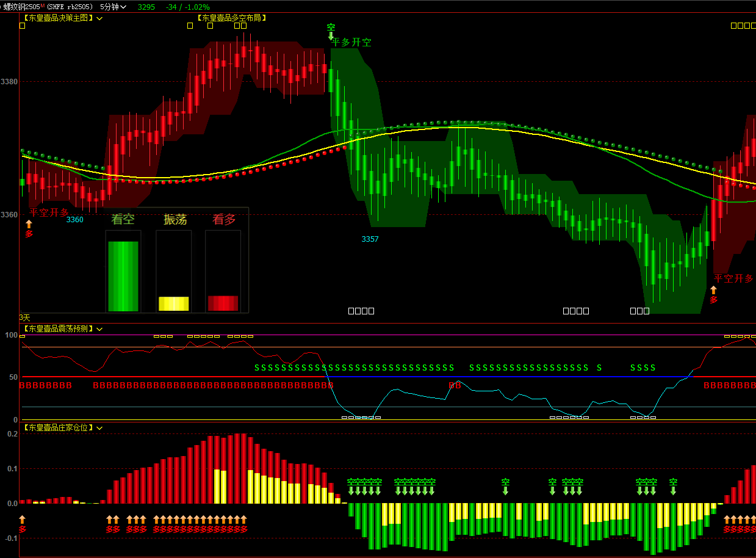Click the 东皇壹品多空布局 indicator label

(x=231, y=18)
